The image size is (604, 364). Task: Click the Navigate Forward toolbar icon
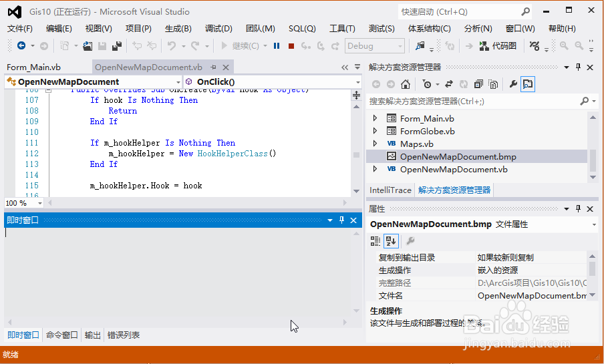pyautogui.click(x=44, y=46)
